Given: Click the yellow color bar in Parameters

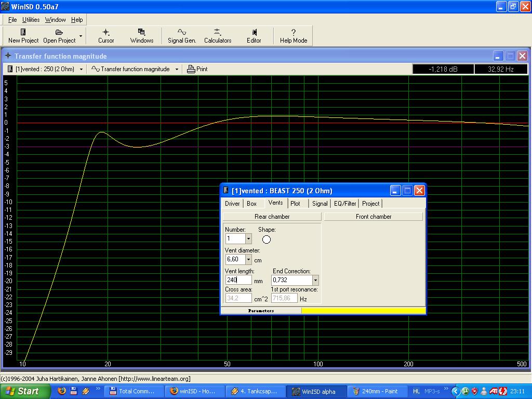Looking at the screenshot, I should pyautogui.click(x=363, y=311).
